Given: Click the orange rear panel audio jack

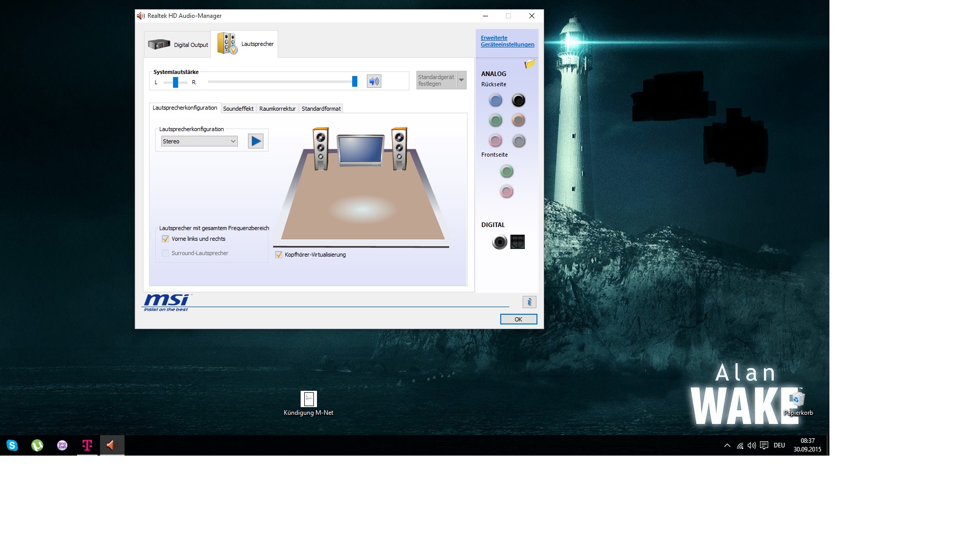Looking at the screenshot, I should pyautogui.click(x=518, y=120).
